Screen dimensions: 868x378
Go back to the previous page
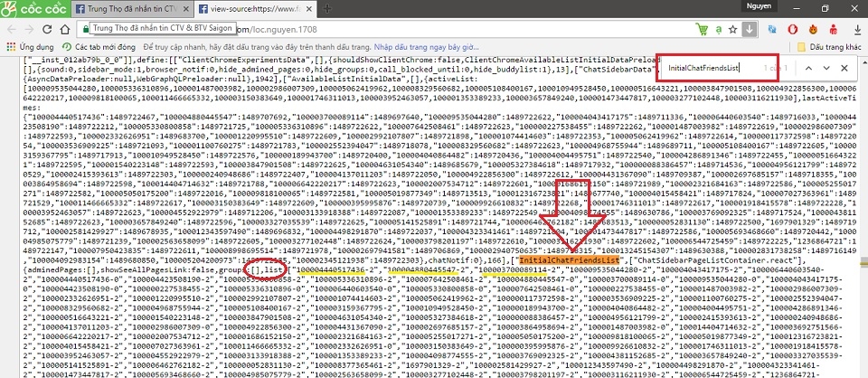point(12,29)
